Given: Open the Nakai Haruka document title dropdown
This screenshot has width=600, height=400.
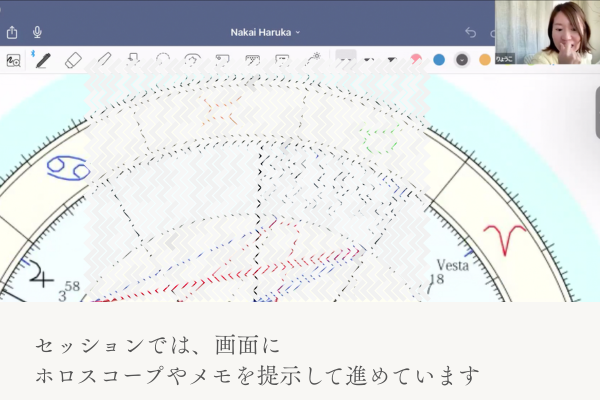Looking at the screenshot, I should click(x=265, y=33).
